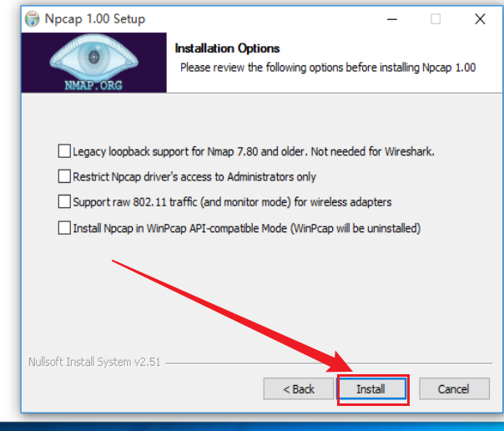
Task: Click the 'Administrators only' label text
Action: 271,177
